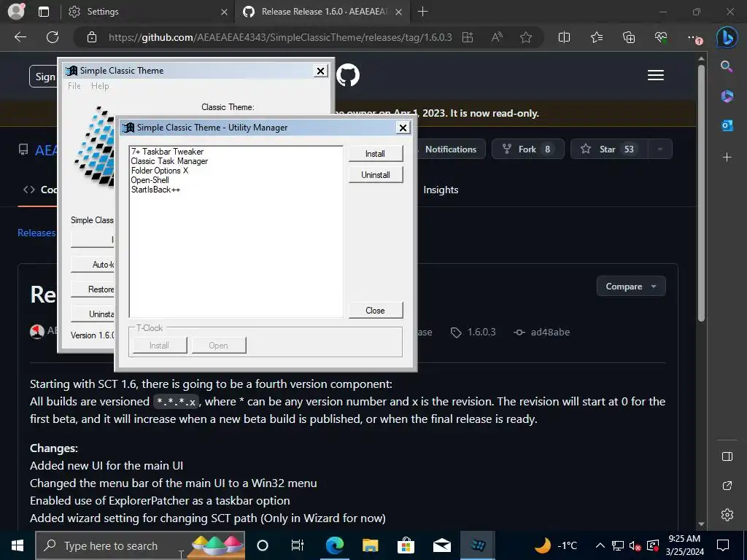Image resolution: width=747 pixels, height=560 pixels.
Task: Open the Windows Start menu
Action: point(18,545)
